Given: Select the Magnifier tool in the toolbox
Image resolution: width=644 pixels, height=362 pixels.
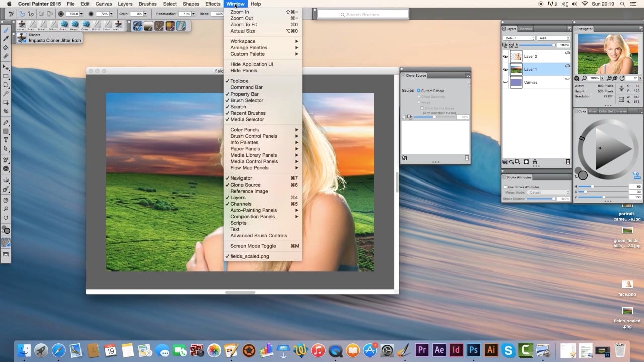Looking at the screenshot, I should pyautogui.click(x=6, y=209).
